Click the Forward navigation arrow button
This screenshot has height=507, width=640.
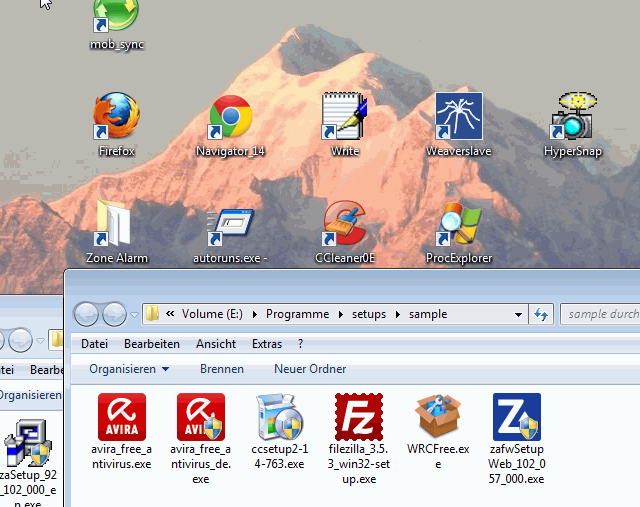[x=114, y=314]
